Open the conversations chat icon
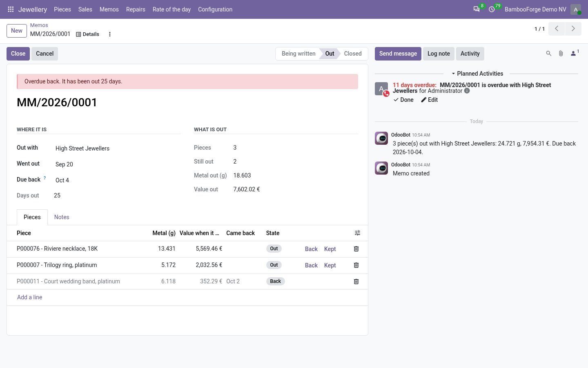The width and height of the screenshot is (588, 368). [x=477, y=9]
